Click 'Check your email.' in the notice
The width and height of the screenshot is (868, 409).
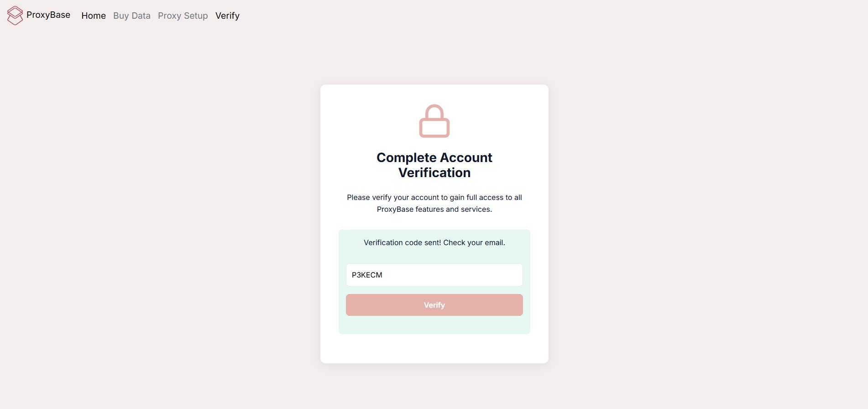(x=474, y=242)
